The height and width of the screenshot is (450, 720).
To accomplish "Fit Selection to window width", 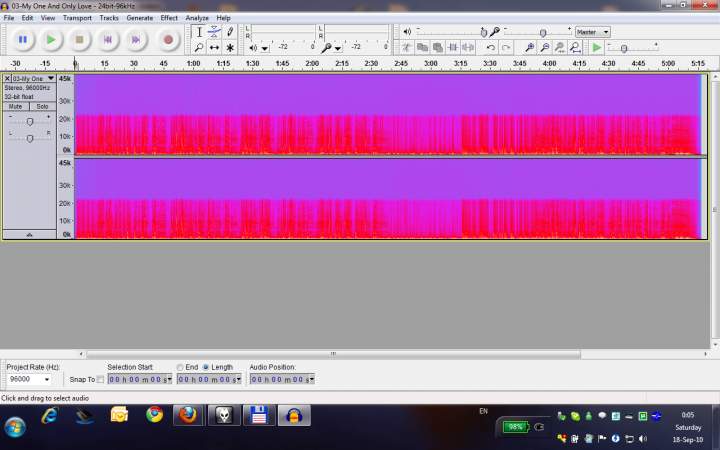I will (x=560, y=47).
